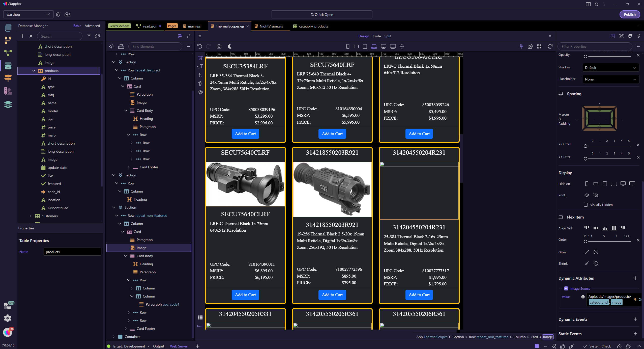Select the SECU75640CLRF product image
The image size is (644, 349).
click(x=245, y=184)
